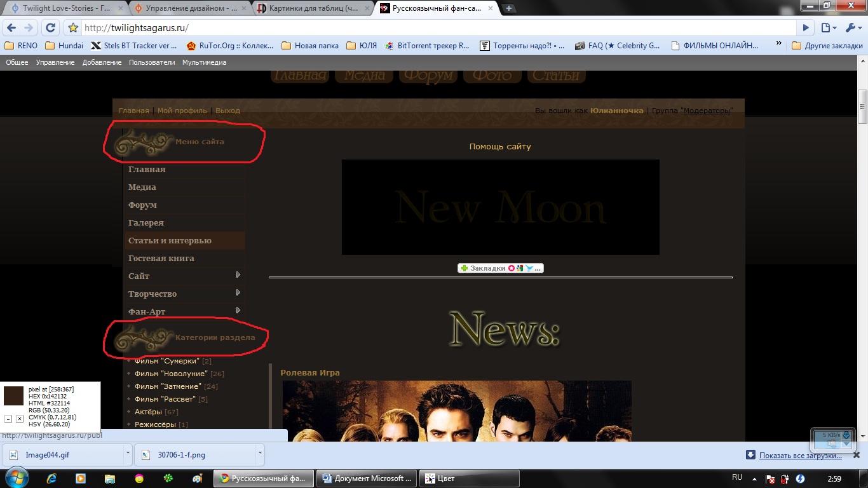Open the Новая папка bookmarks folder
Screen dimensions: 868x488
pyautogui.click(x=310, y=46)
